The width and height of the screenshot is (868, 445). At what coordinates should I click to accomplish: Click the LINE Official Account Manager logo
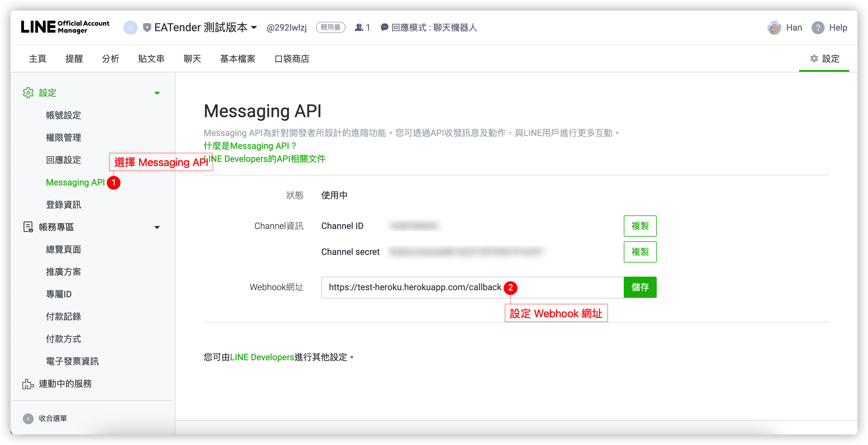(65, 27)
